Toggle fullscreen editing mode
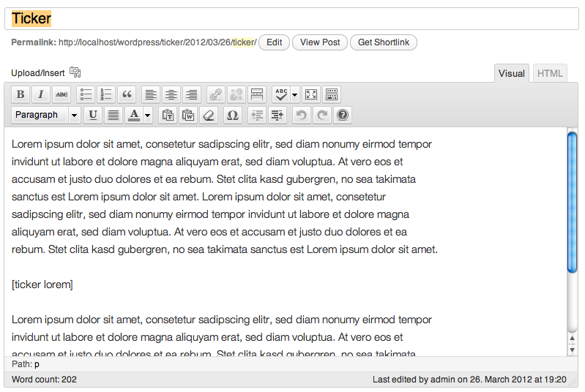585x392 pixels. (311, 94)
